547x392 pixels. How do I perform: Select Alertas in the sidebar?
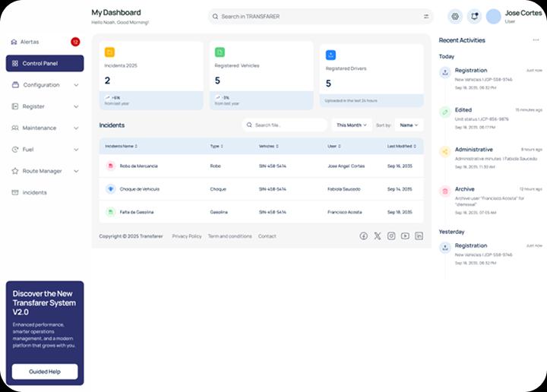(30, 42)
